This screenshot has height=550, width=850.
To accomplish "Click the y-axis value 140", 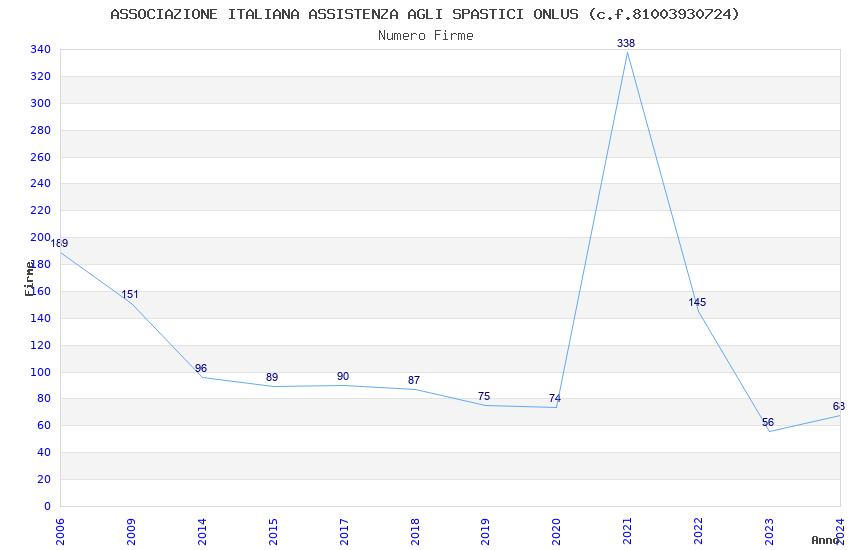I will click(x=40, y=318).
